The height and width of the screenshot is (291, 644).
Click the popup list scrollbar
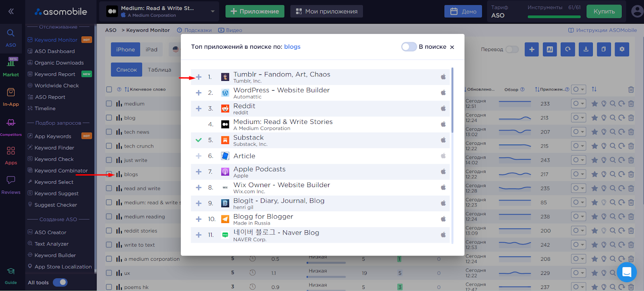452,100
